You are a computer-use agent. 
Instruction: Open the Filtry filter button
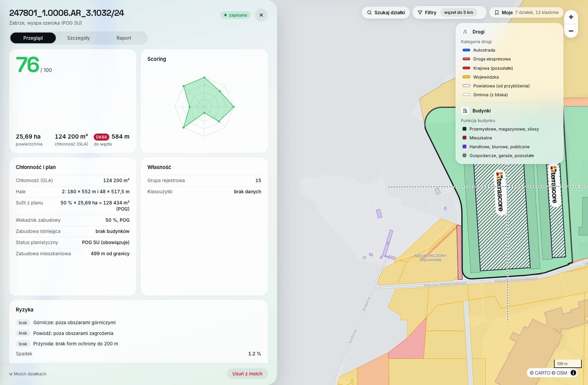[427, 12]
